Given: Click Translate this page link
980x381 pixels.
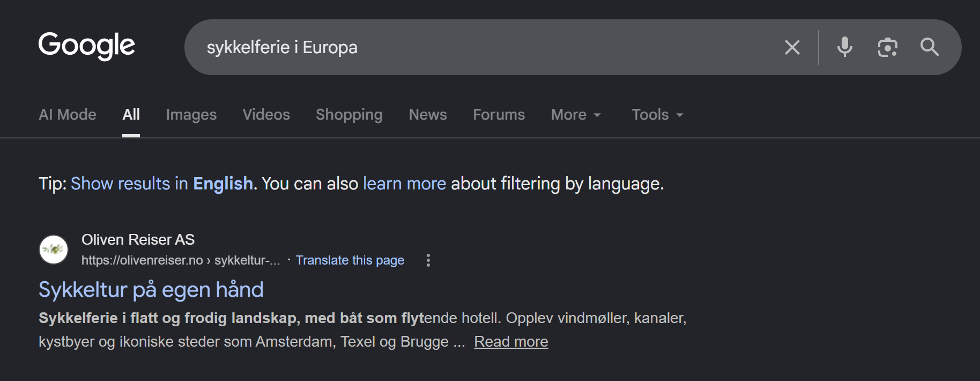Looking at the screenshot, I should (x=350, y=260).
